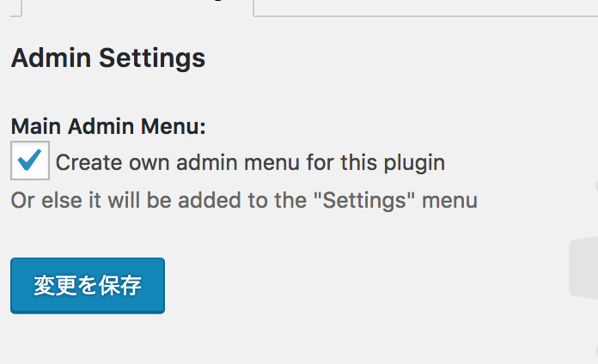Click the 'Or else it will be added' description
Image resolution: width=598 pixels, height=364 pixels.
point(244,201)
